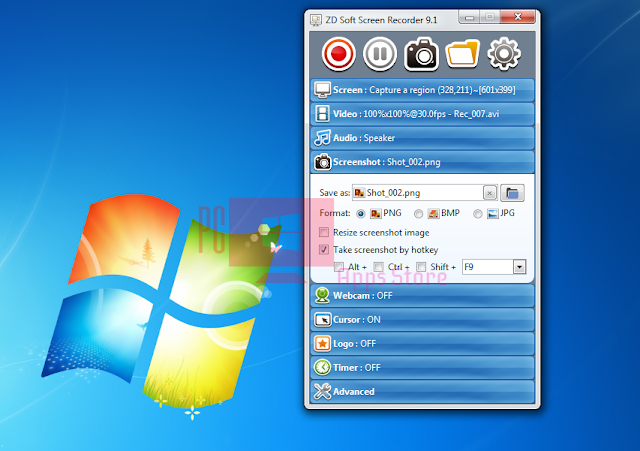Click the music note icon in Audio row
This screenshot has height=451, width=640.
point(322,138)
